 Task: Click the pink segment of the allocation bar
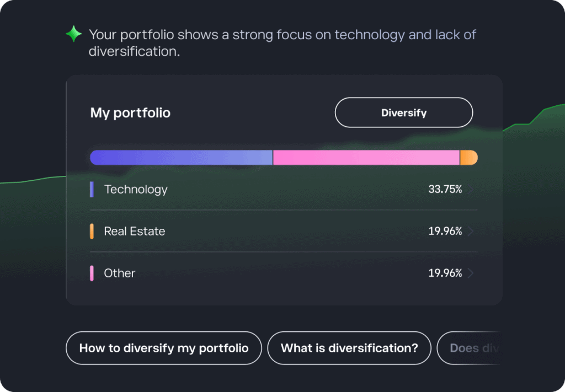(x=366, y=158)
